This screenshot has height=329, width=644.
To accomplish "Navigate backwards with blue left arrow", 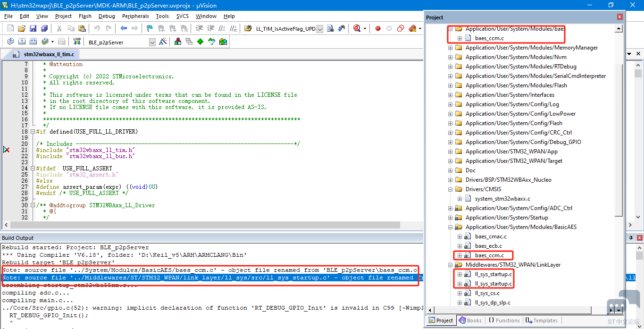I will [124, 28].
